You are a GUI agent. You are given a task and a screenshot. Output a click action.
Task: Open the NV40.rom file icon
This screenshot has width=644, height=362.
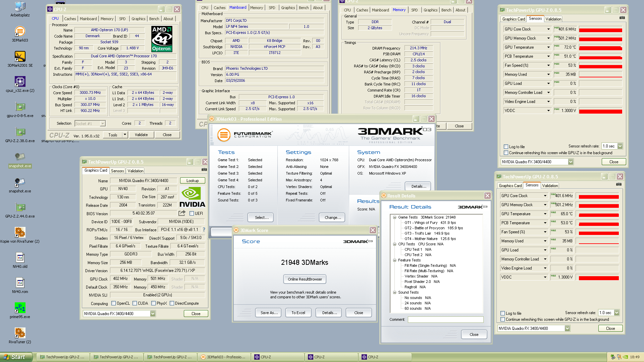(x=20, y=285)
